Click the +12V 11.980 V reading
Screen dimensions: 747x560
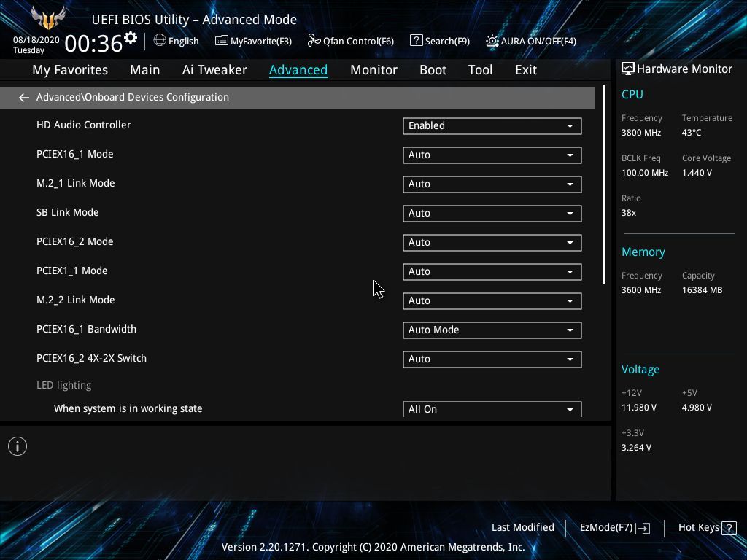639,408
